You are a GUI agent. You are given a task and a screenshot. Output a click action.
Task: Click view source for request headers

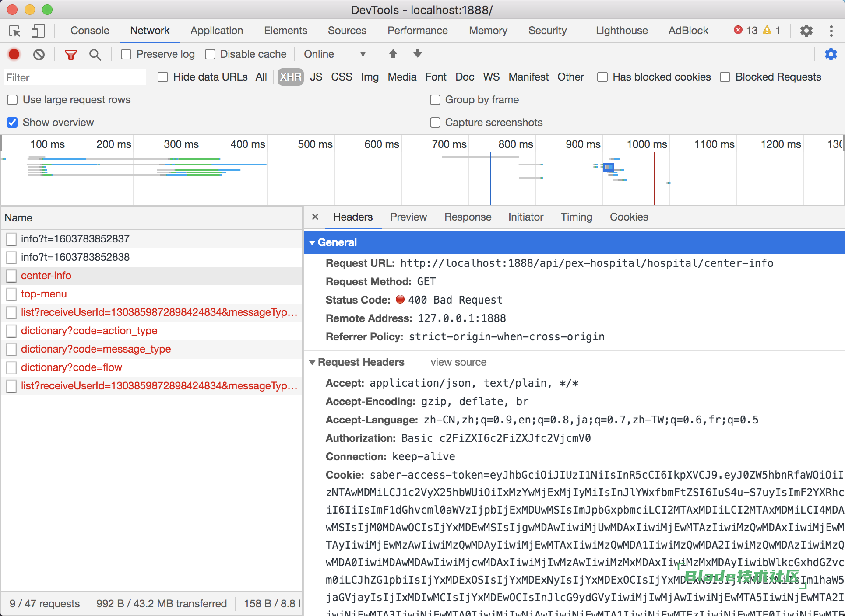coord(458,362)
